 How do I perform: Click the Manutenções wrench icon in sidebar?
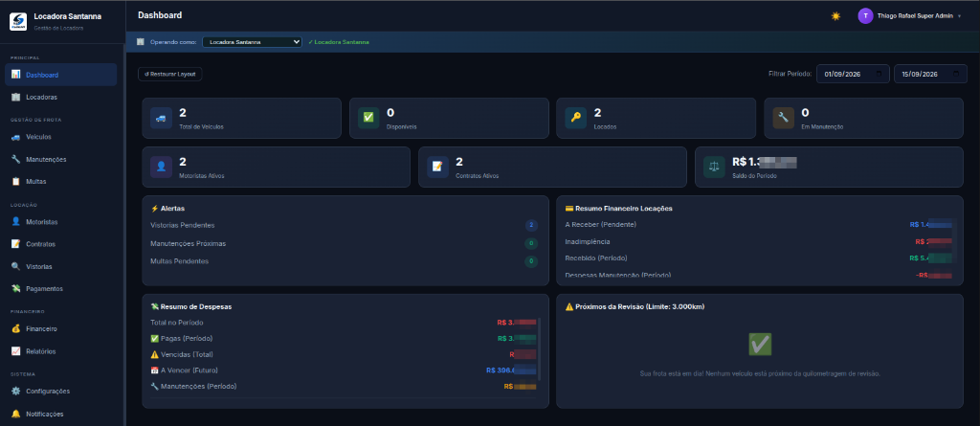[15, 159]
